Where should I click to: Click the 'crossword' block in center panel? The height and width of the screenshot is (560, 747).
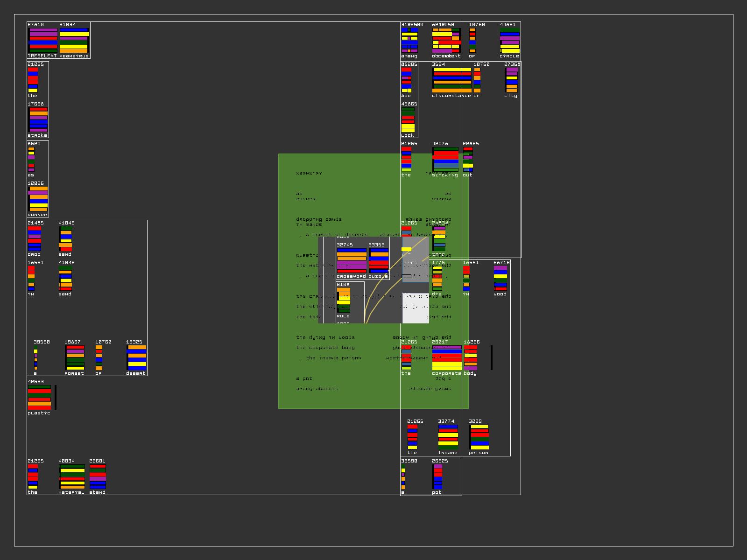[352, 260]
